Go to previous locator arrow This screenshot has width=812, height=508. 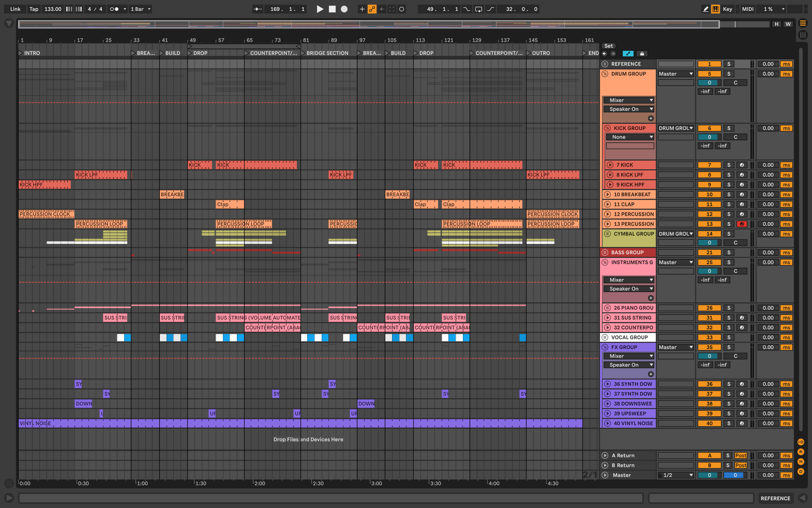[604, 54]
